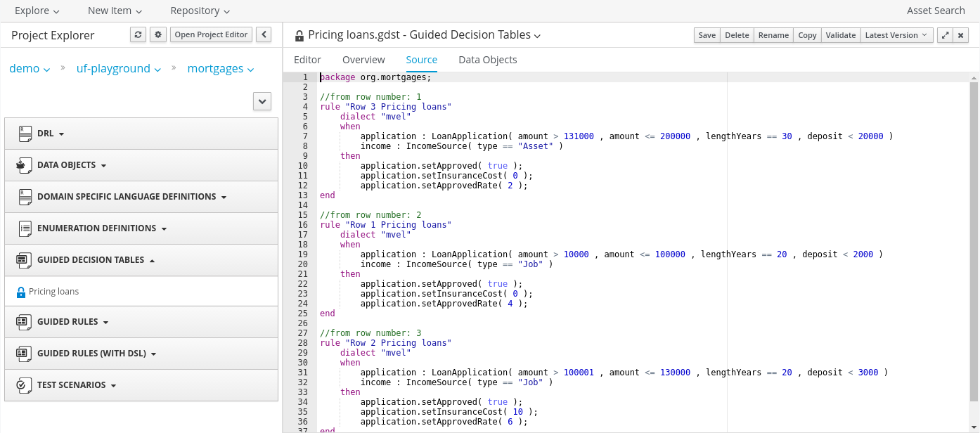Open the mortgages project dropdown
Screen dimensions: 980x433
click(221, 69)
